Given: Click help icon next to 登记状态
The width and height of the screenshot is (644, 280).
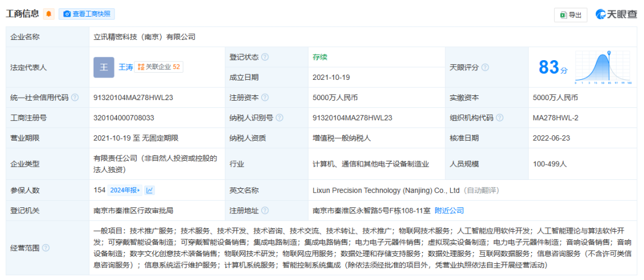Looking at the screenshot, I should pyautogui.click(x=265, y=57).
